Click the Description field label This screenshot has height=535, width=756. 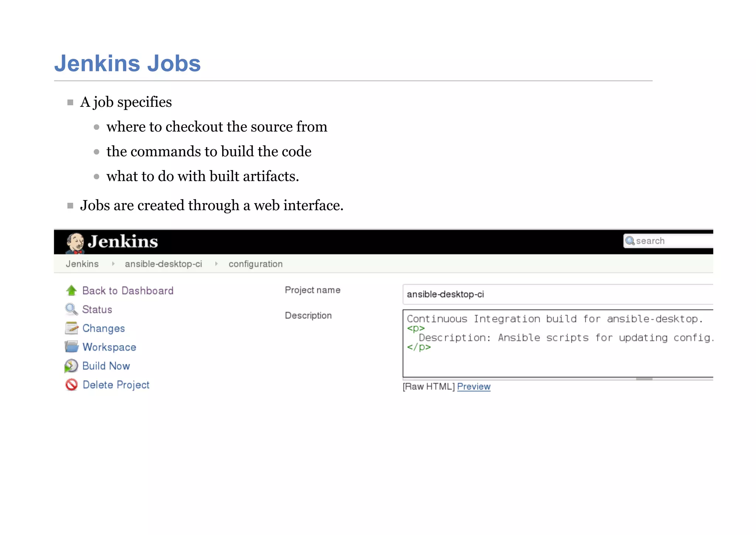(308, 316)
